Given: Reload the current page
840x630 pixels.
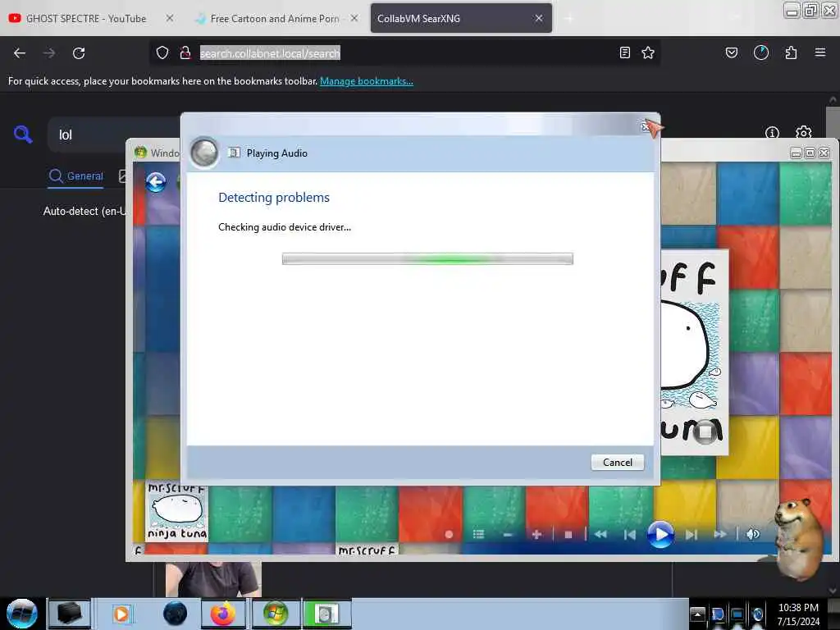Looking at the screenshot, I should tap(79, 53).
